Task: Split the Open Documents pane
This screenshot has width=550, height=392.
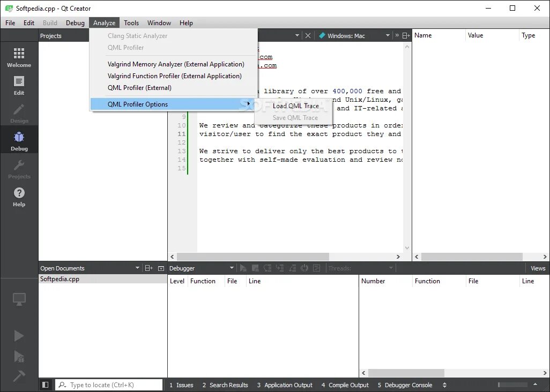Action: [148, 268]
